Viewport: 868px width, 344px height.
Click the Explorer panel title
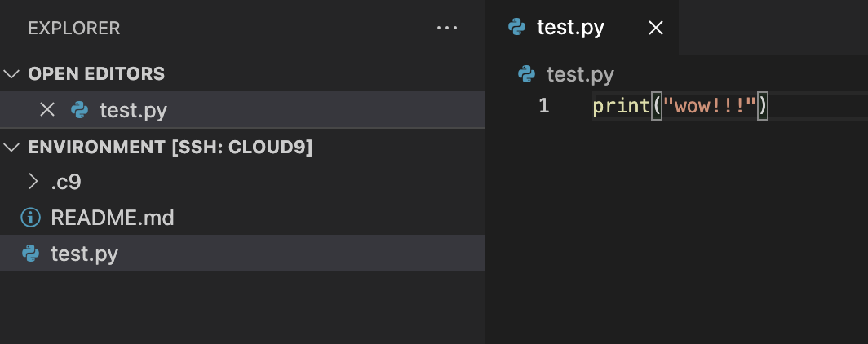tap(74, 29)
